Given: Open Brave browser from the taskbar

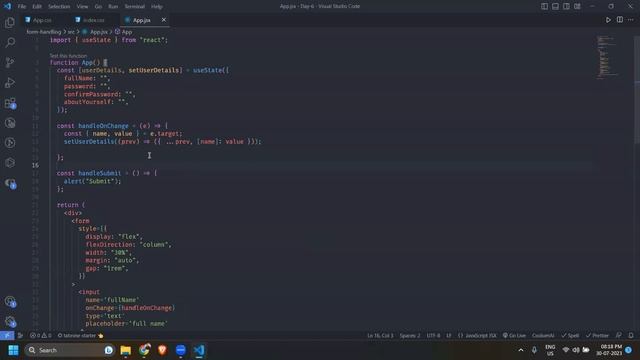Looking at the screenshot, I should click(162, 350).
